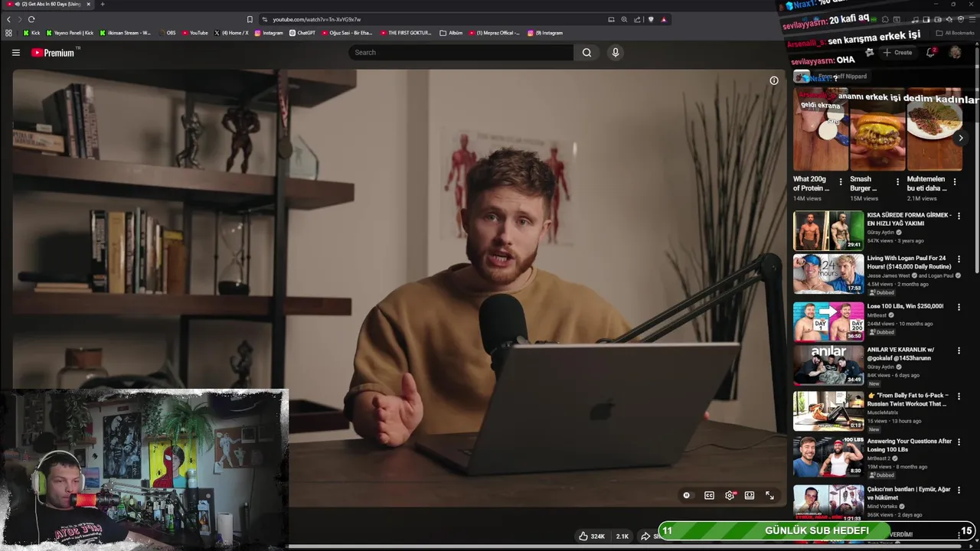Click the address bar URL
The width and height of the screenshot is (980, 551).
click(316, 19)
